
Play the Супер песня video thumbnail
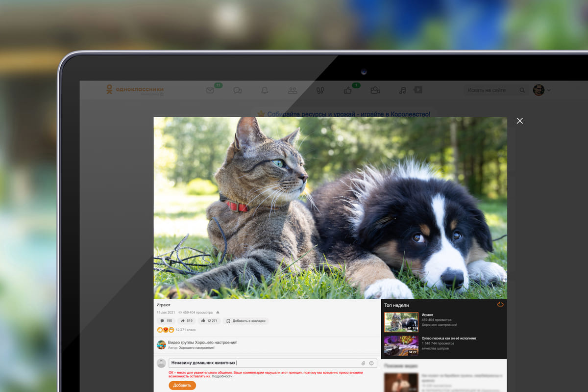tap(401, 345)
